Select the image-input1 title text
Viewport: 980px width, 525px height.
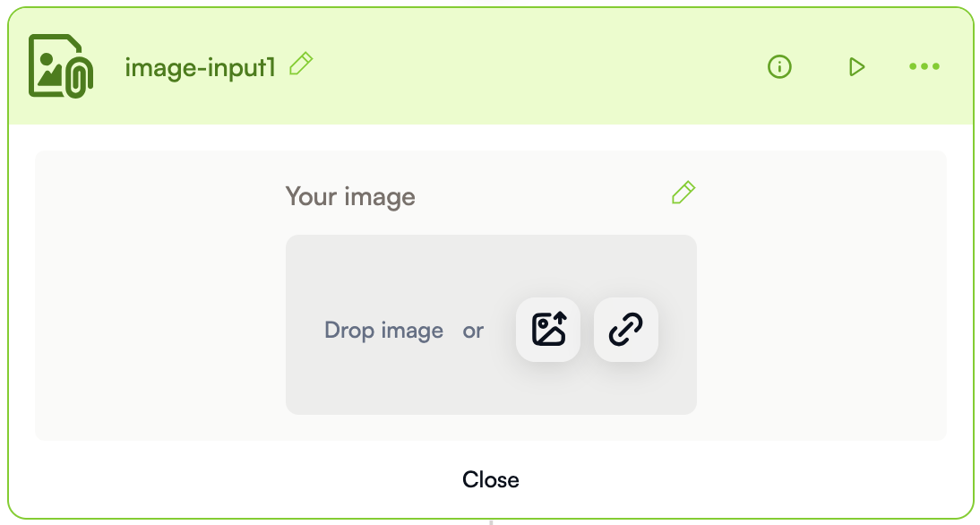(200, 66)
